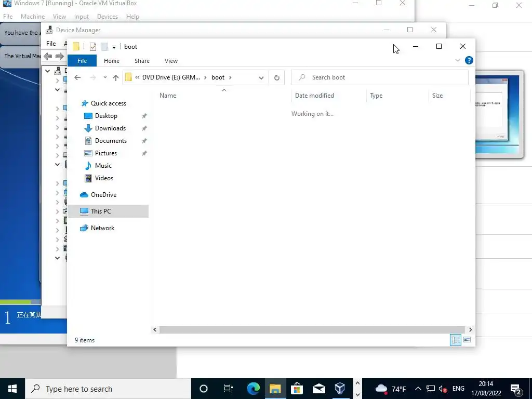Click Windows 7 VM preview thumbnail
The height and width of the screenshot is (399, 532).
[499, 115]
